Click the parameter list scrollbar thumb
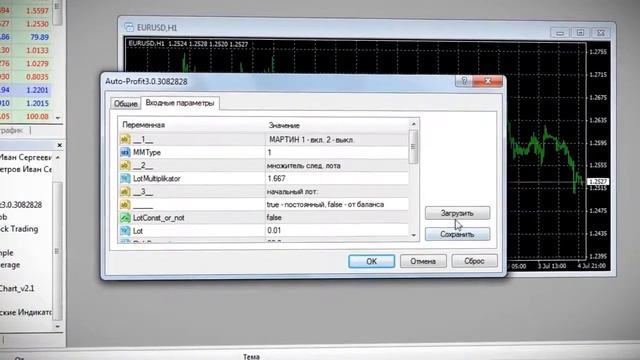This screenshot has height=360, width=640. click(x=413, y=147)
